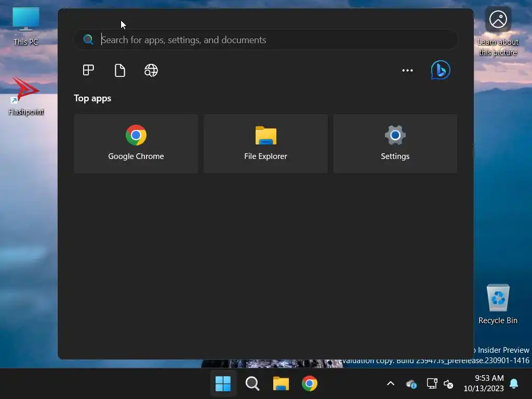Open the network status tray icon
Viewport: 532px width, 399px height.
(432, 384)
